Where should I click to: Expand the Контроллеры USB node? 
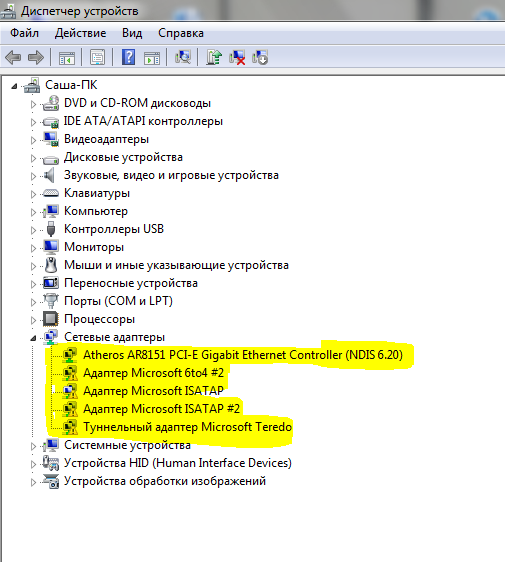(33, 230)
